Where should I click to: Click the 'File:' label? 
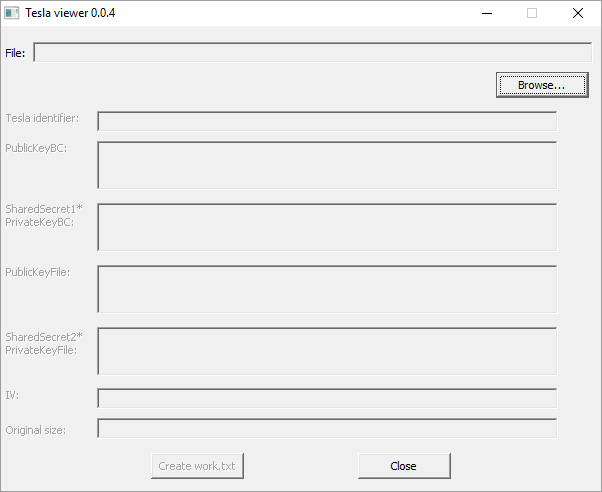pyautogui.click(x=15, y=53)
